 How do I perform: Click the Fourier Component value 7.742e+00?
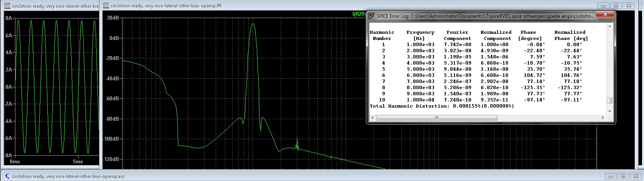pos(457,45)
